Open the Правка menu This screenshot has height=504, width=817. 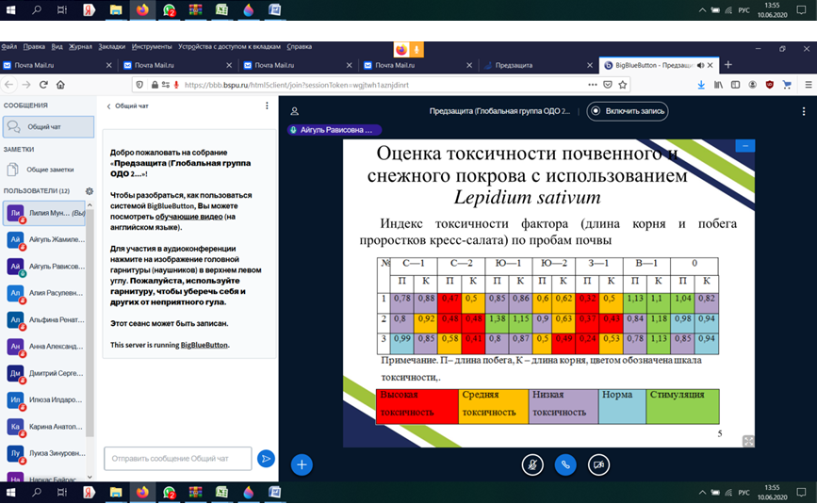[x=34, y=46]
